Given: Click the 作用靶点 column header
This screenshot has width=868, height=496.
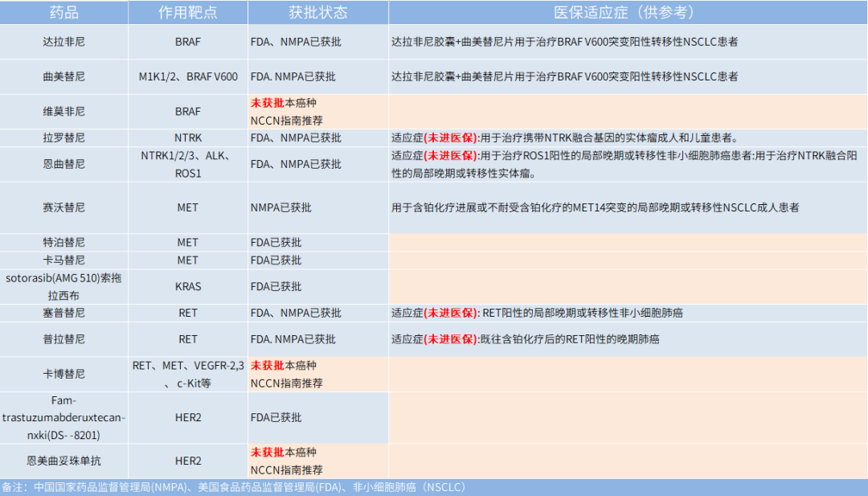Looking at the screenshot, I should tap(187, 12).
